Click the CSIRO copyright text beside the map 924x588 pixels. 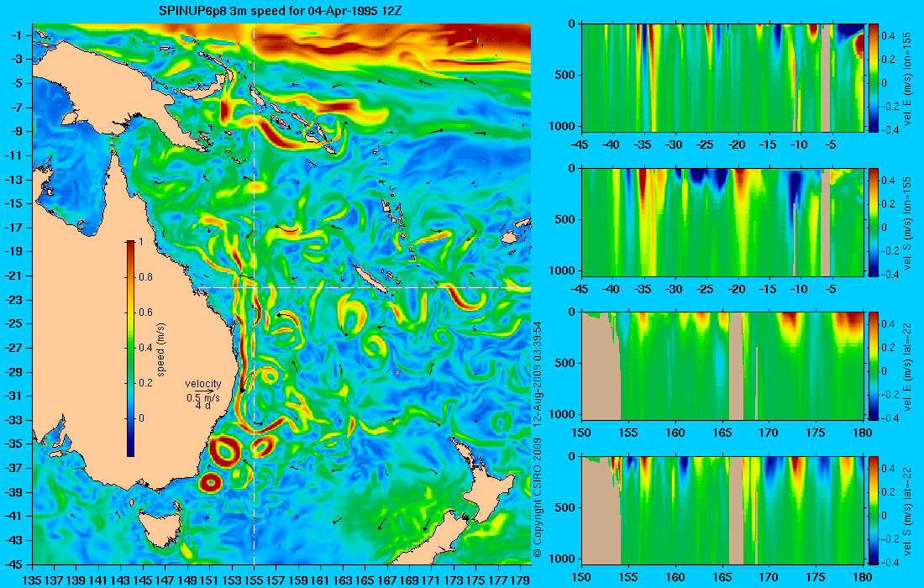coord(537,439)
